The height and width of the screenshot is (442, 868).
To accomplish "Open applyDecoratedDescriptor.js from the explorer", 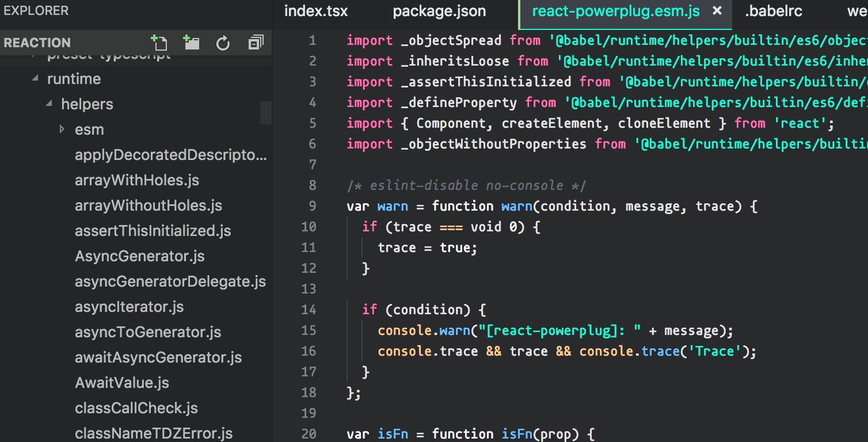I will tap(171, 154).
